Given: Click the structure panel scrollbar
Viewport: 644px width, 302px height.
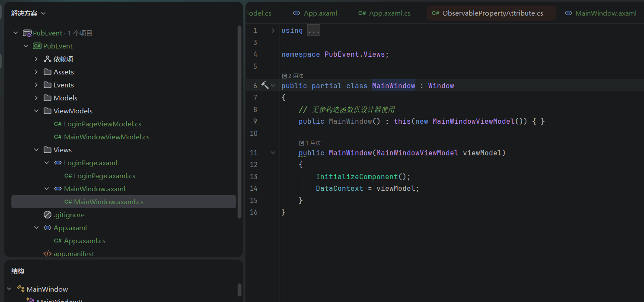Looking at the screenshot, I should pyautogui.click(x=239, y=290).
